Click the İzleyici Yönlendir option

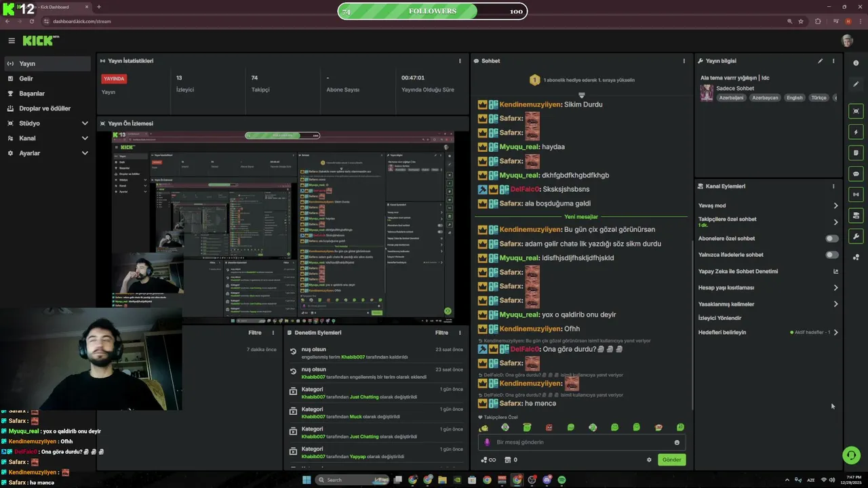coord(719,318)
